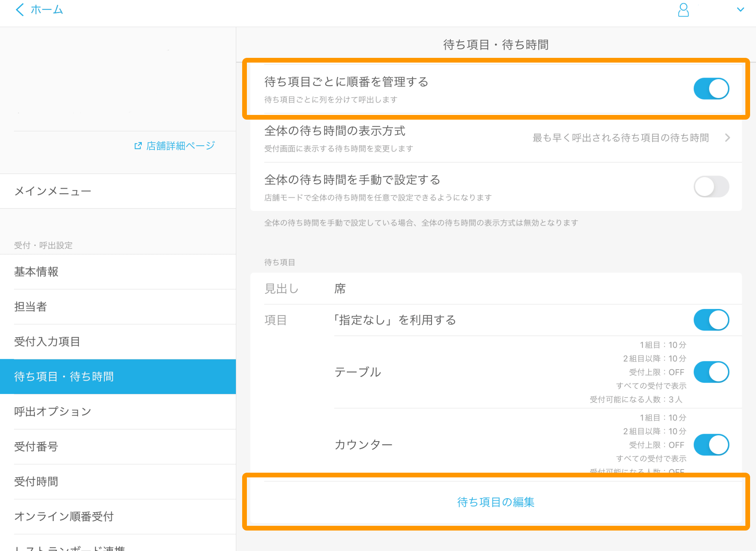Select 待ち項目・待ち時間 in sidebar
This screenshot has width=756, height=551.
pos(118,377)
